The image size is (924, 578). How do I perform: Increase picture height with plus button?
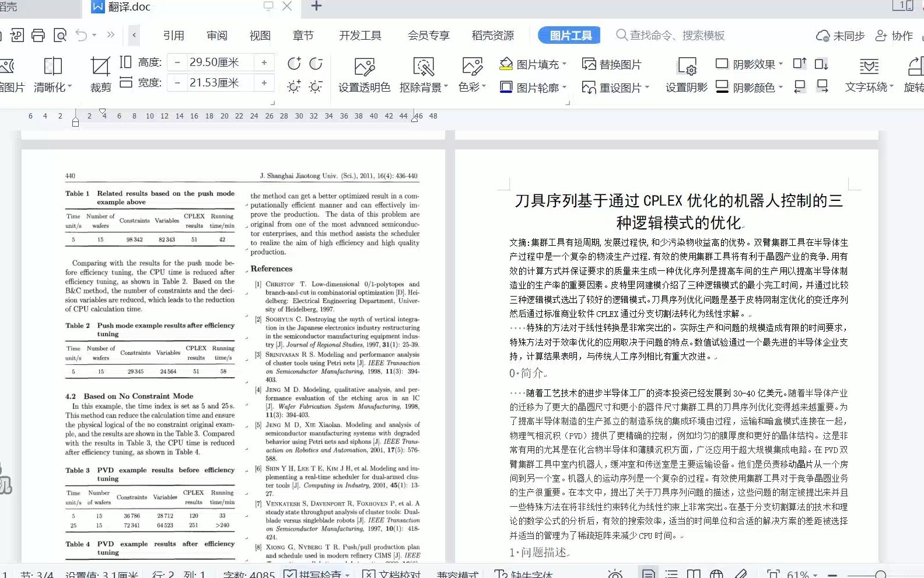264,62
